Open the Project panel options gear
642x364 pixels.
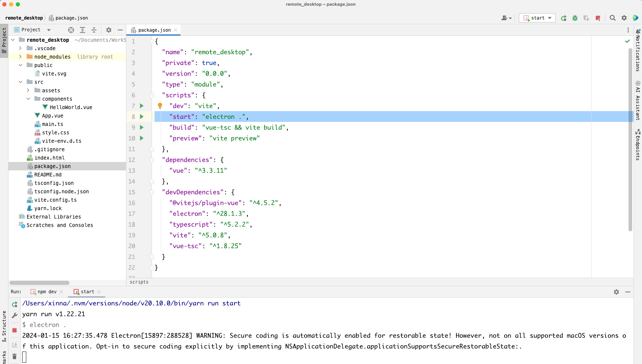point(109,30)
